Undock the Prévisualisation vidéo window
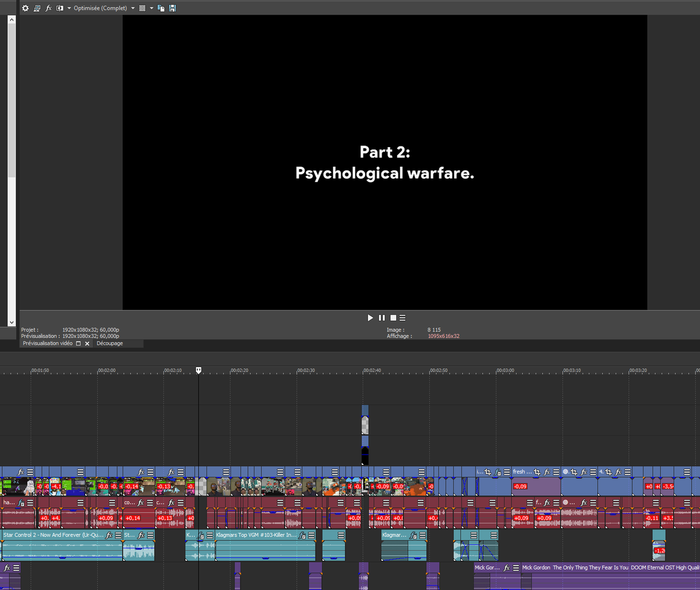 [78, 344]
